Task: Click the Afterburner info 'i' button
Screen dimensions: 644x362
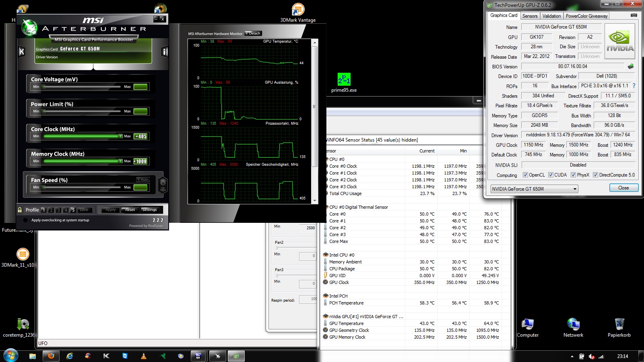Action: click(x=164, y=51)
